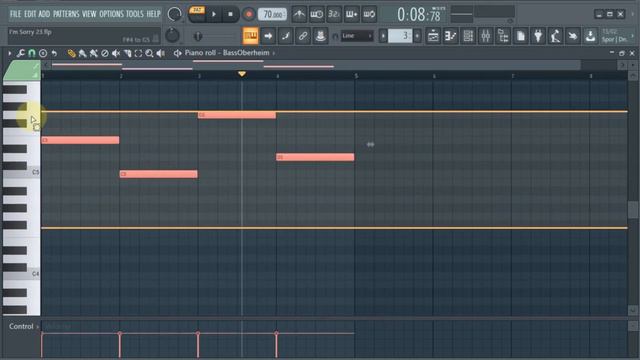Toggle the magnet snap icon

(31, 53)
